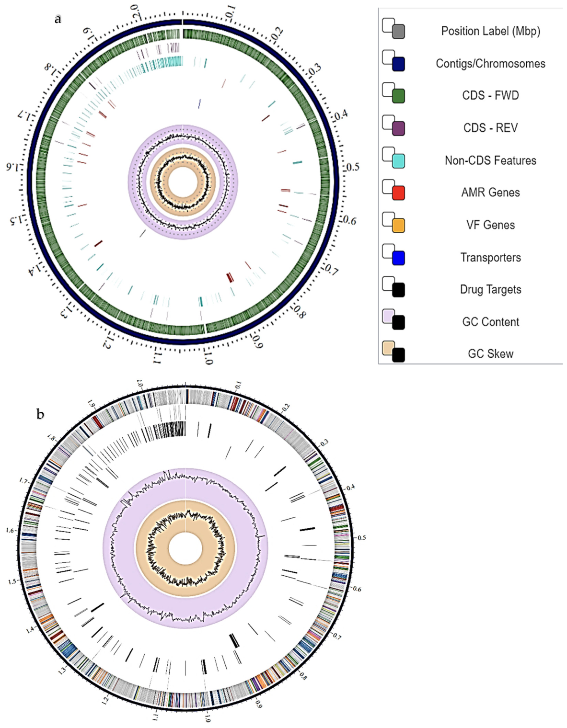Click the red AMR Genes swatch
Image resolution: width=567 pixels, height=728 pixels.
point(398,193)
